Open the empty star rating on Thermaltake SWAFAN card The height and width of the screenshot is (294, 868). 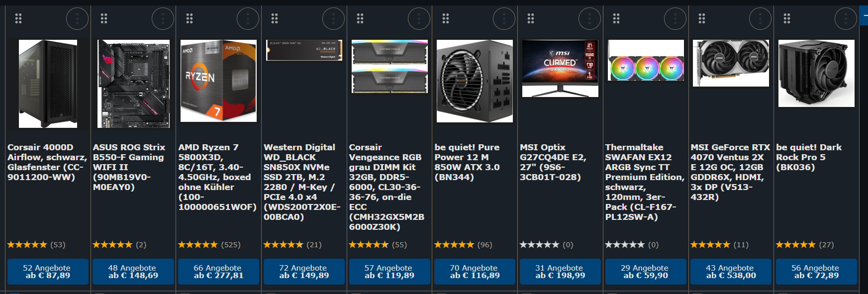pos(632,245)
